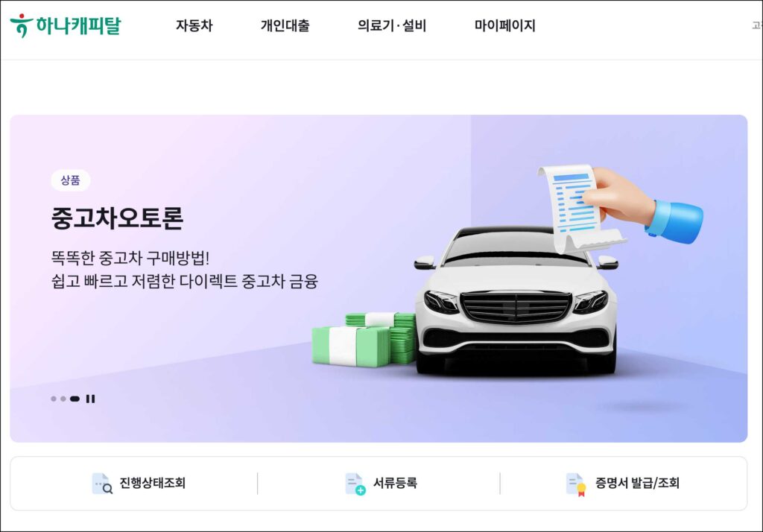763x532 pixels.
Task: Pause the banner slideshow
Action: pos(90,399)
